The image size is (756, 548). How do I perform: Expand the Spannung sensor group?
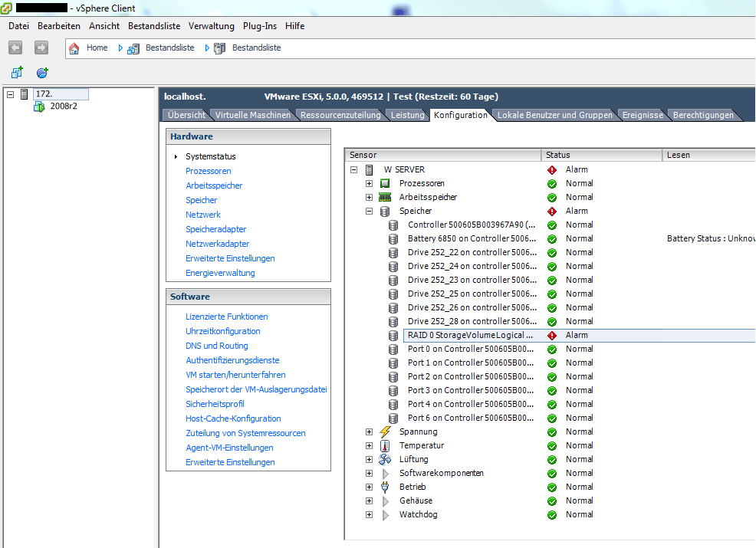(370, 432)
